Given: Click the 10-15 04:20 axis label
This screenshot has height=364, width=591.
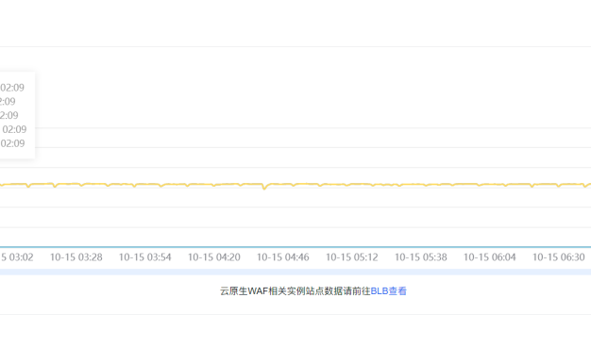Looking at the screenshot, I should [x=214, y=257].
